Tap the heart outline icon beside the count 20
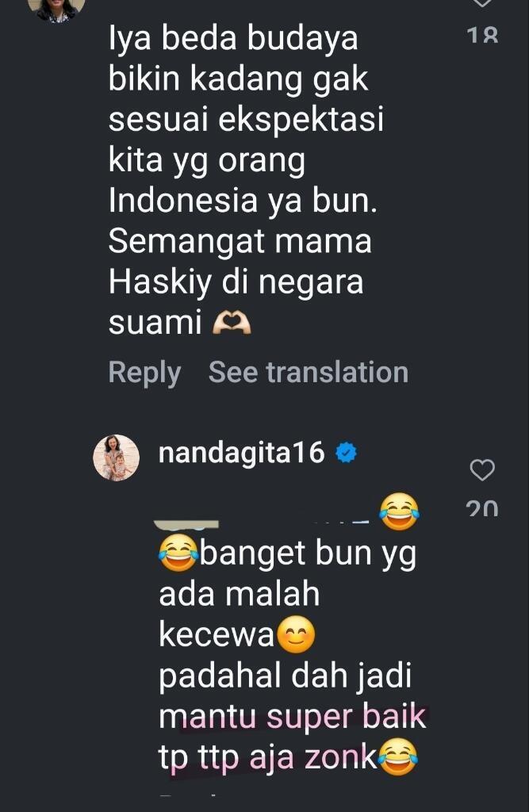 482,470
